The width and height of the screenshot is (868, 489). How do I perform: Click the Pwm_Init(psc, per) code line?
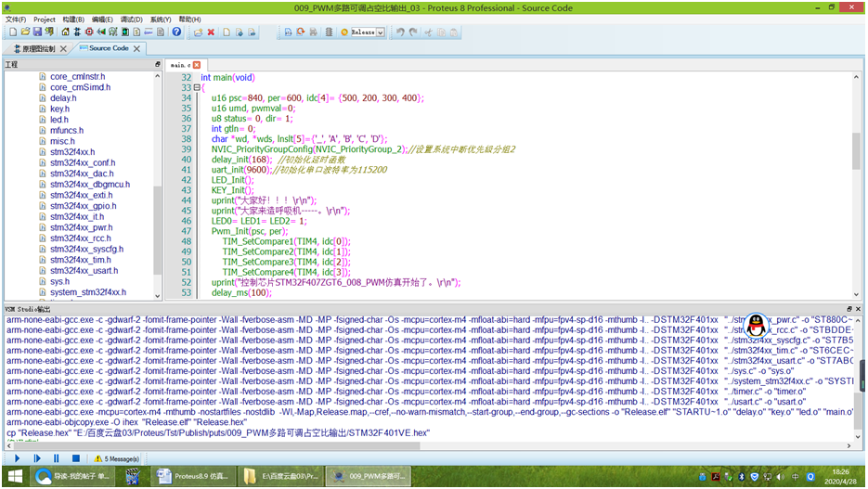tap(250, 231)
